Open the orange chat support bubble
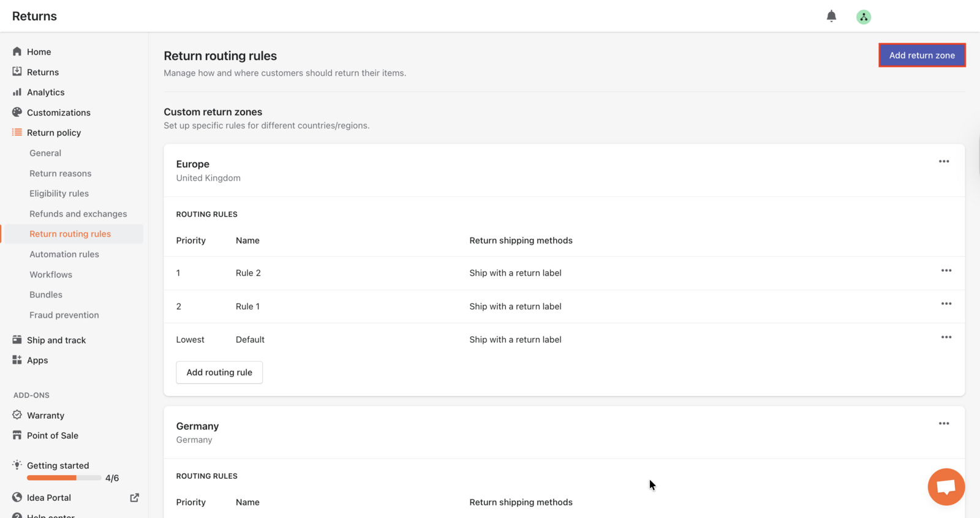The image size is (980, 518). point(946,487)
